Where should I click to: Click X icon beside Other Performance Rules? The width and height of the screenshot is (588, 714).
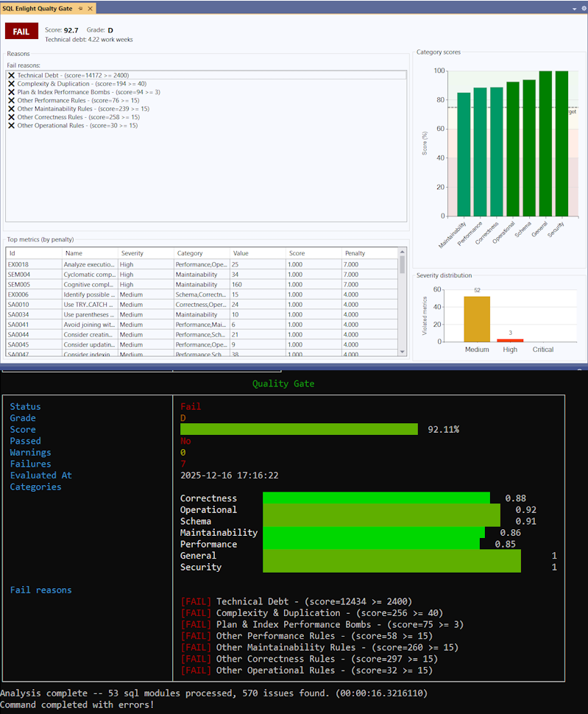pos(11,100)
